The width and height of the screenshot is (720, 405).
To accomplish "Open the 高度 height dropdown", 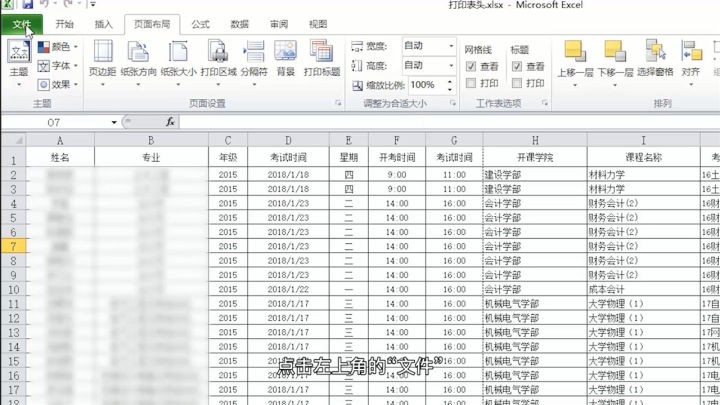I will tap(451, 66).
